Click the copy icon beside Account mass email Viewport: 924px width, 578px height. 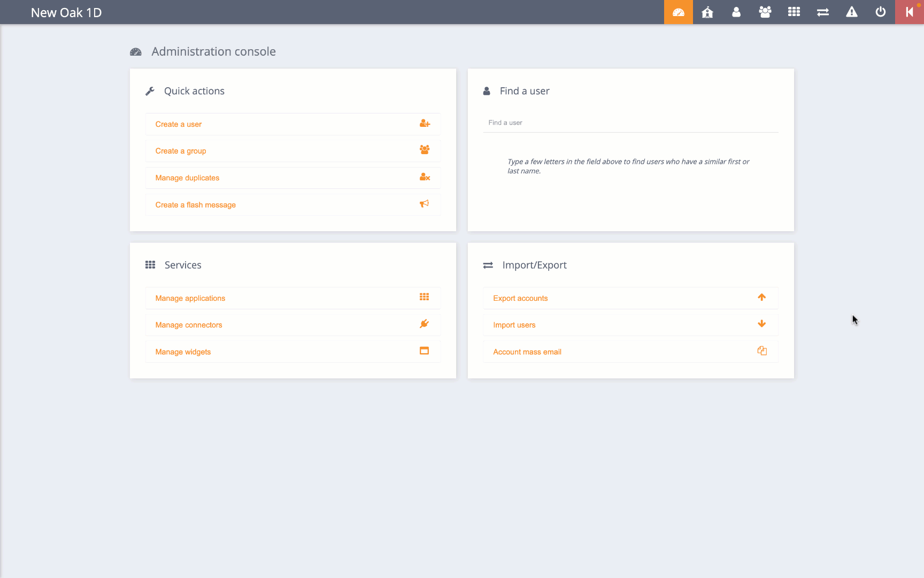point(762,351)
